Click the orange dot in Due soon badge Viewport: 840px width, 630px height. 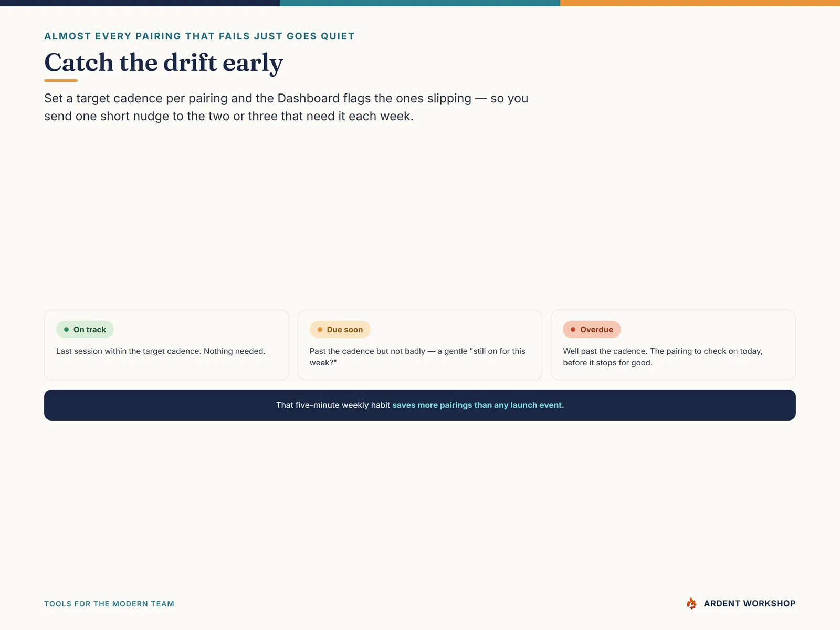tap(320, 330)
